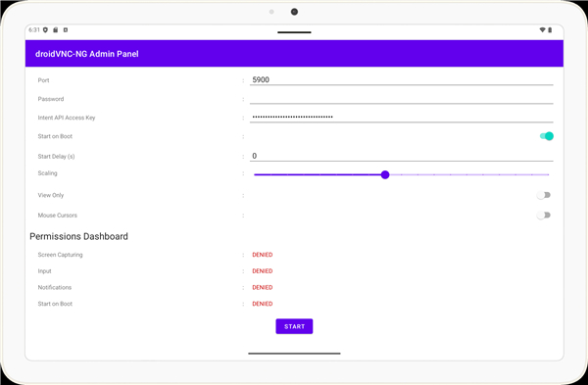Screen dimensions: 588x385
Task: Tap the Wi-Fi status icon
Action: [542, 30]
